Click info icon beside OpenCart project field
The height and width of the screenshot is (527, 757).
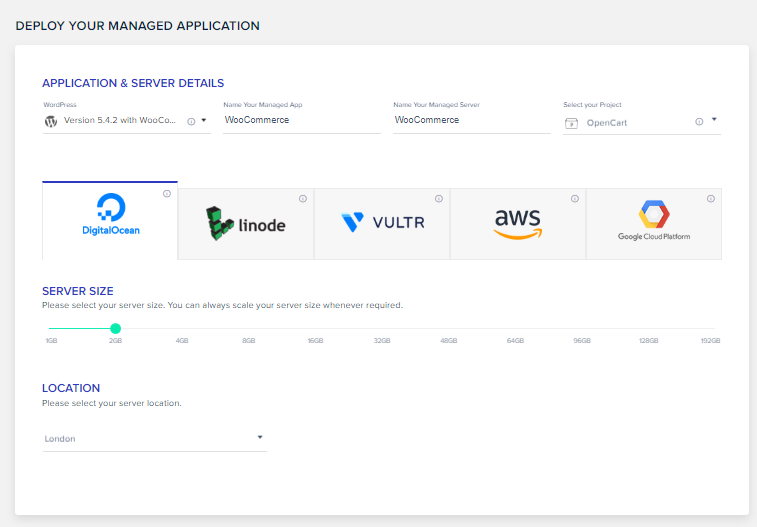pyautogui.click(x=699, y=121)
